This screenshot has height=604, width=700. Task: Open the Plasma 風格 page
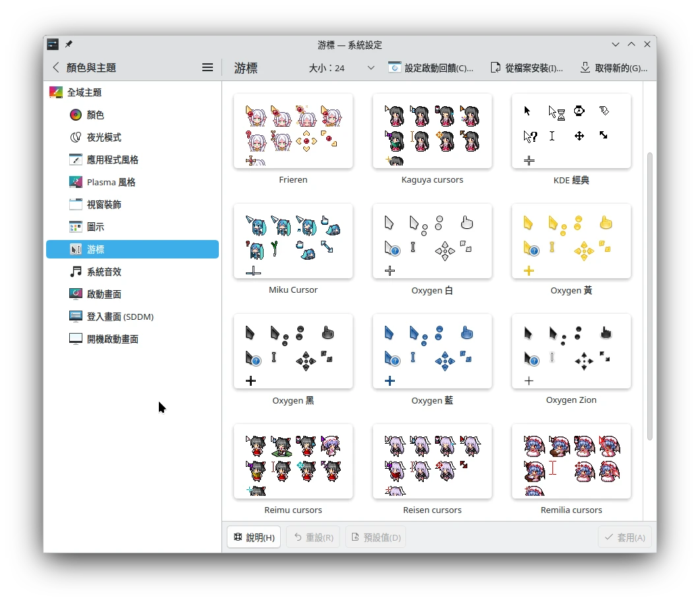pyautogui.click(x=132, y=182)
